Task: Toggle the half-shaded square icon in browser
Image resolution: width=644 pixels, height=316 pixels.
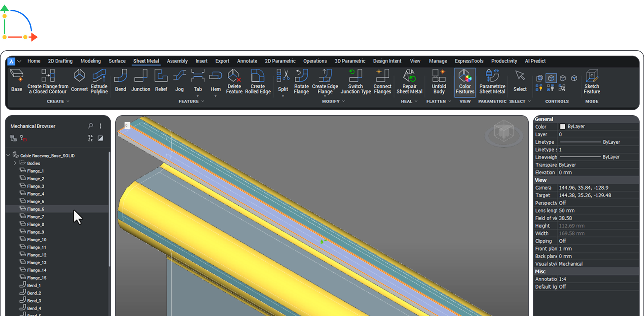Action: [x=101, y=138]
